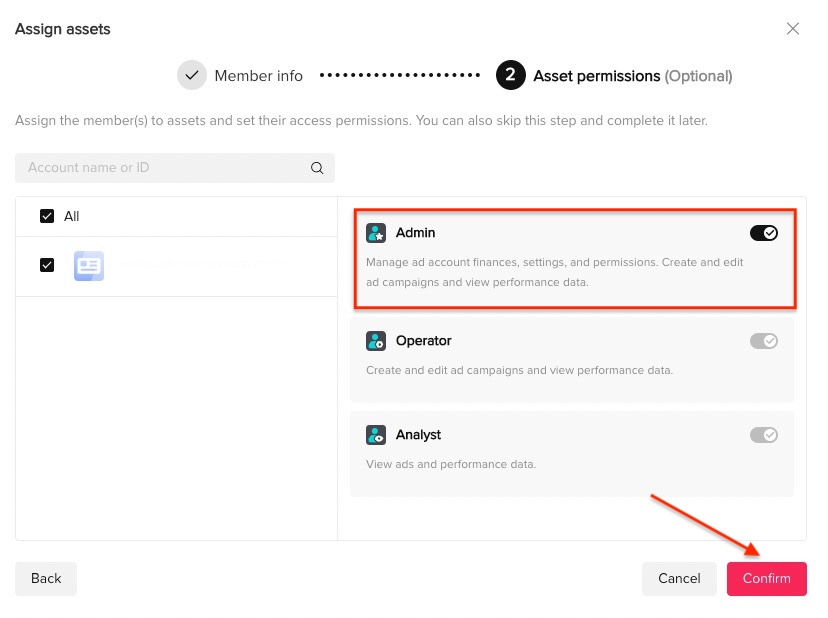This screenshot has height=618, width=828.
Task: Uncheck the All checkbox
Action: pos(47,216)
